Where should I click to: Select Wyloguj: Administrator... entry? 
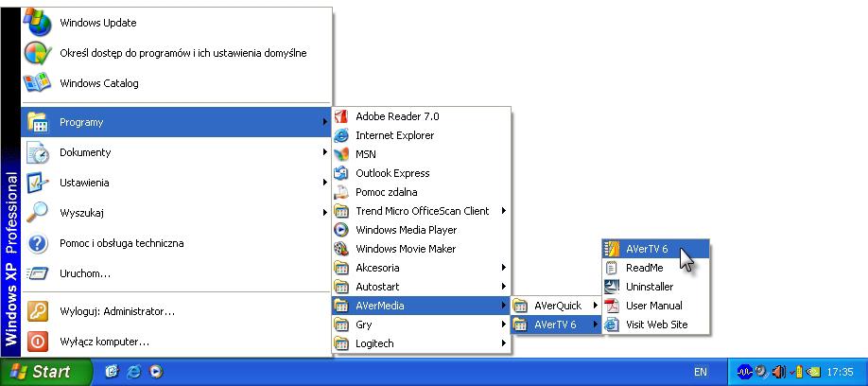[177, 311]
